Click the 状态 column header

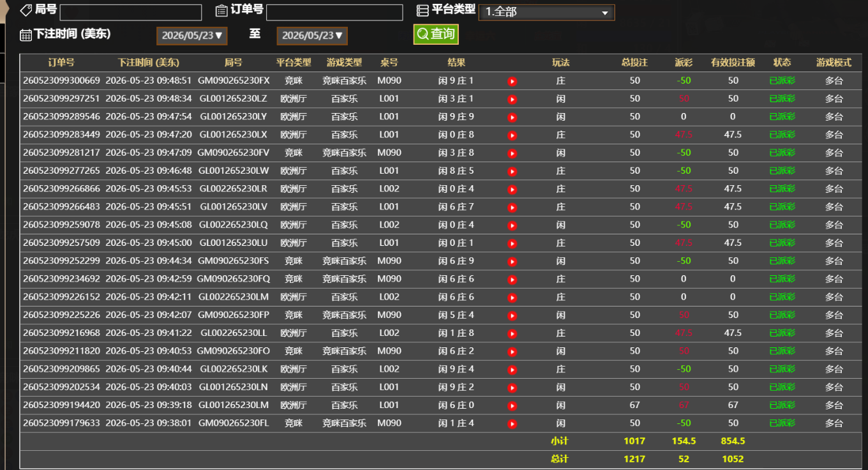click(x=782, y=63)
